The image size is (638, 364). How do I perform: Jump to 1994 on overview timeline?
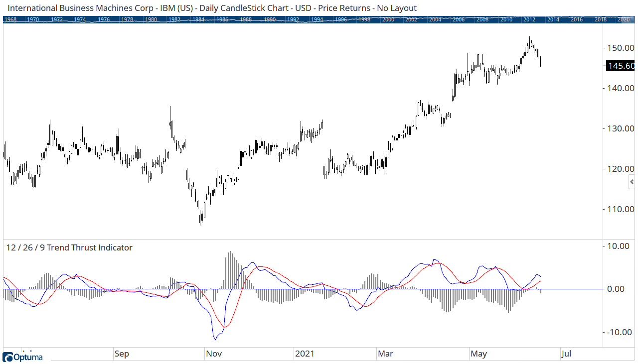pos(317,19)
